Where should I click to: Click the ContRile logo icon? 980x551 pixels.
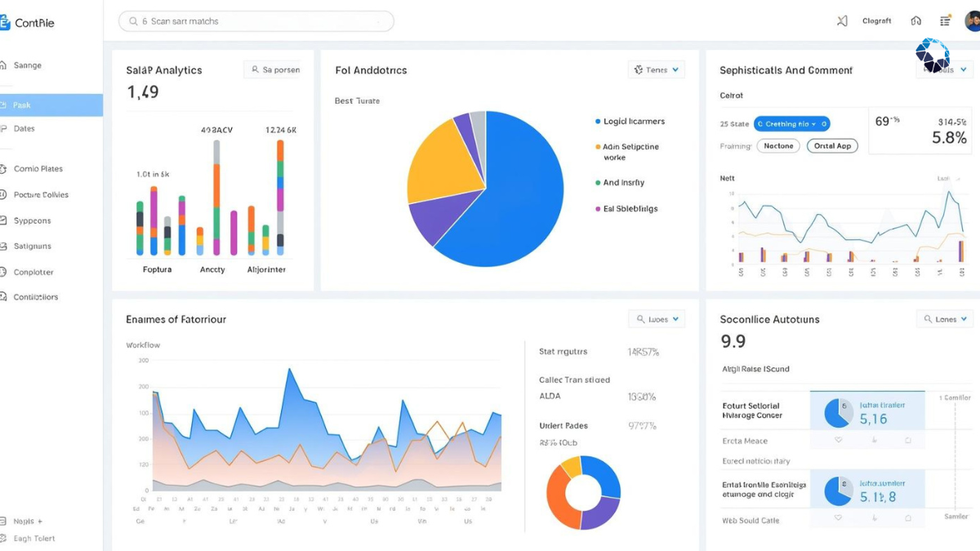tap(4, 22)
